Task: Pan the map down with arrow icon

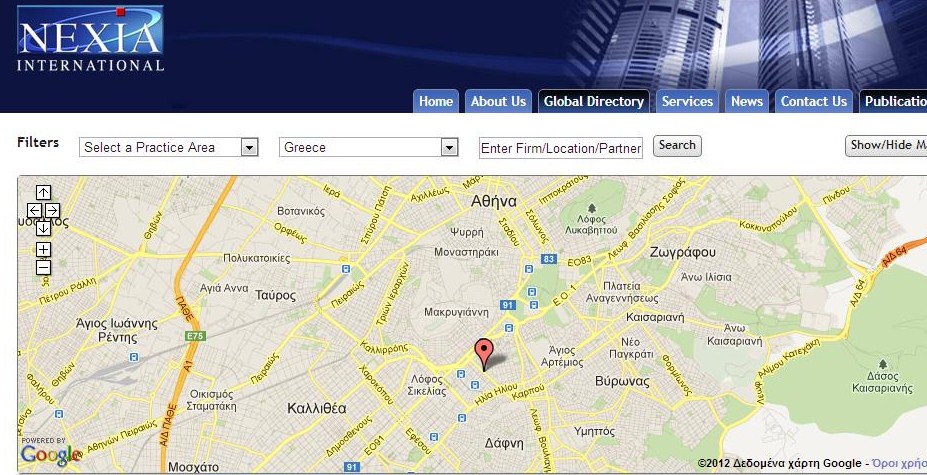Action: (43, 228)
